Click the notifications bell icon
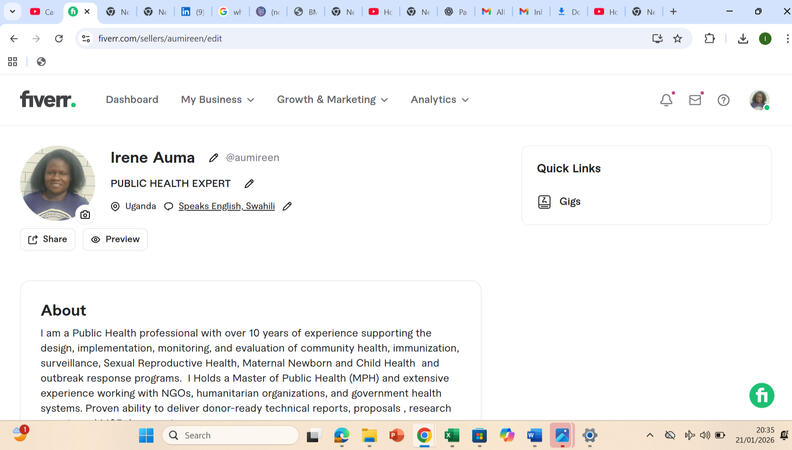 [666, 100]
